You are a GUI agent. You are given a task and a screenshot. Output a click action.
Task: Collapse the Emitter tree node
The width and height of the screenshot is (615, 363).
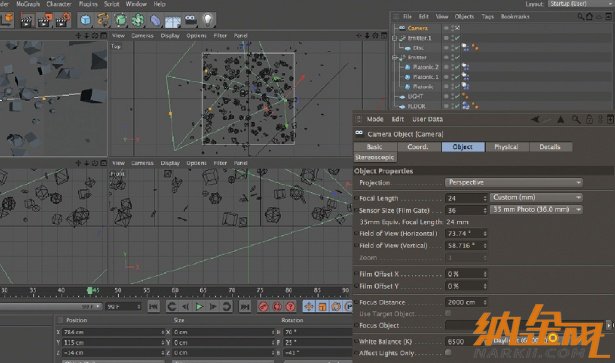[x=395, y=58]
